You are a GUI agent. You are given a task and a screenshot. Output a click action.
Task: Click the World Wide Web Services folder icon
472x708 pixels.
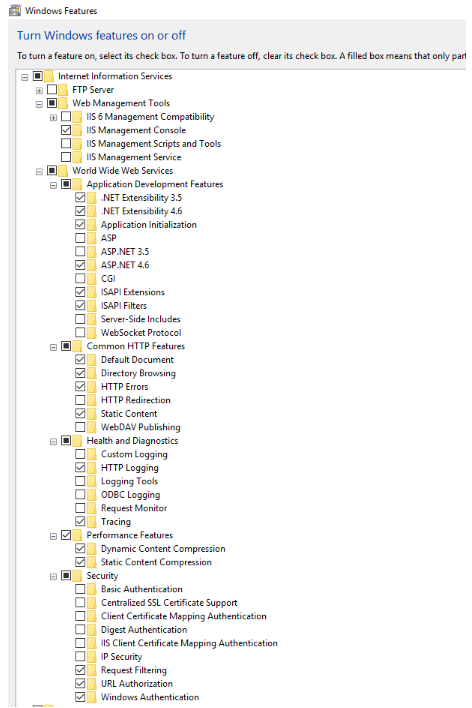pyautogui.click(x=63, y=171)
